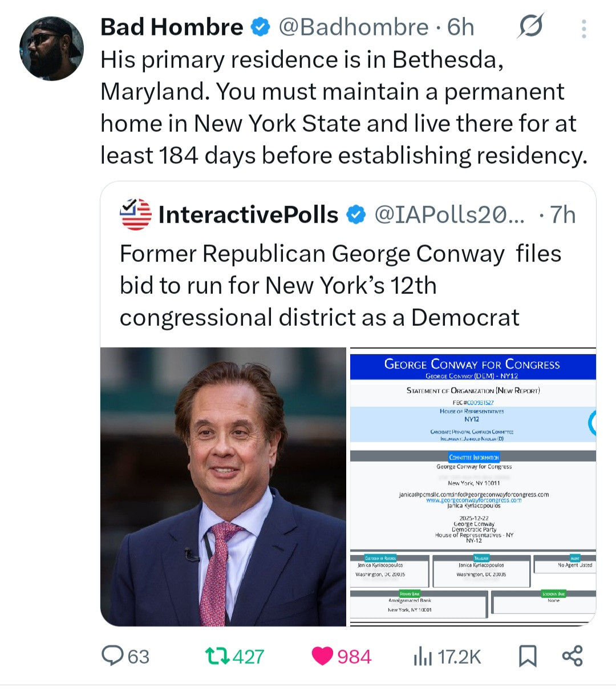Bookmark this tweet
616x691 pixels.
[x=528, y=656]
